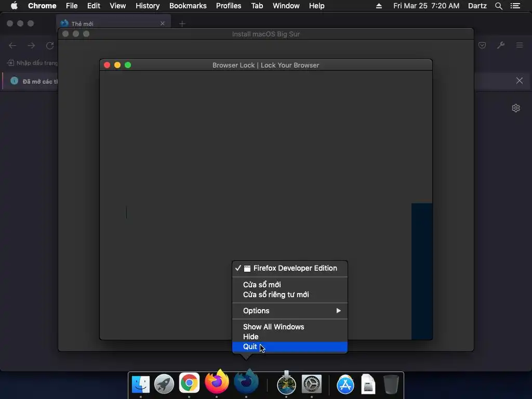The image size is (532, 399).
Task: Open Spotlight search magnifier
Action: click(499, 6)
